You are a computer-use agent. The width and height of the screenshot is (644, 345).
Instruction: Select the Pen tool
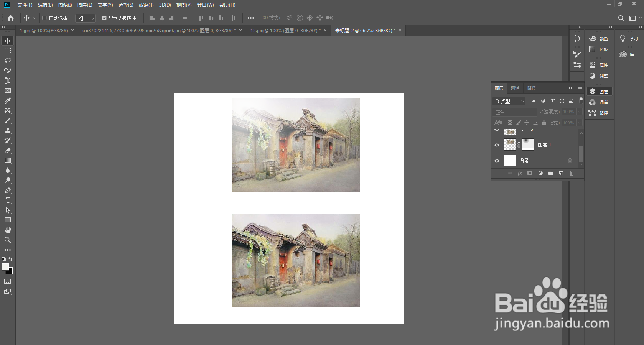tap(8, 190)
